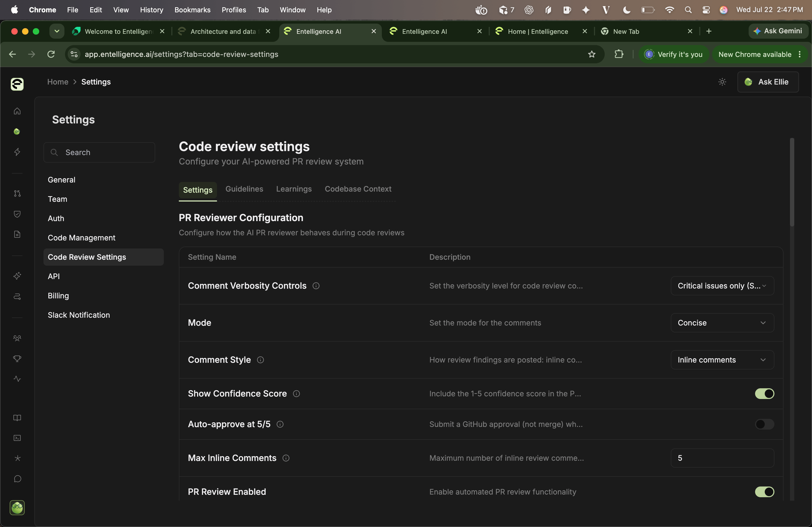Enable the Auto-approve at 5/5 toggle
This screenshot has width=812, height=527.
(764, 424)
